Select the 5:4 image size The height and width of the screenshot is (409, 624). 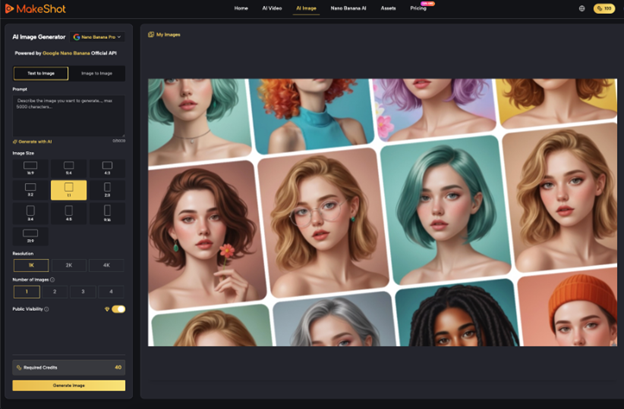click(x=69, y=168)
